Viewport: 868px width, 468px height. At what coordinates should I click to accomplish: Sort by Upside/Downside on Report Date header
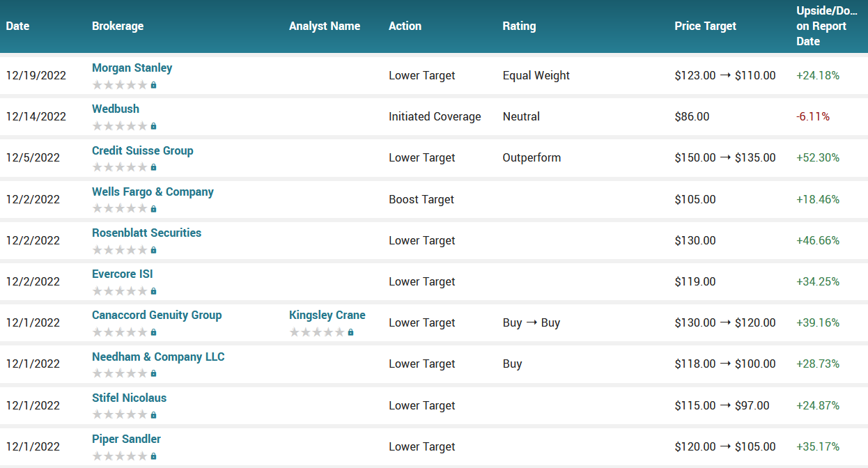coord(827,26)
